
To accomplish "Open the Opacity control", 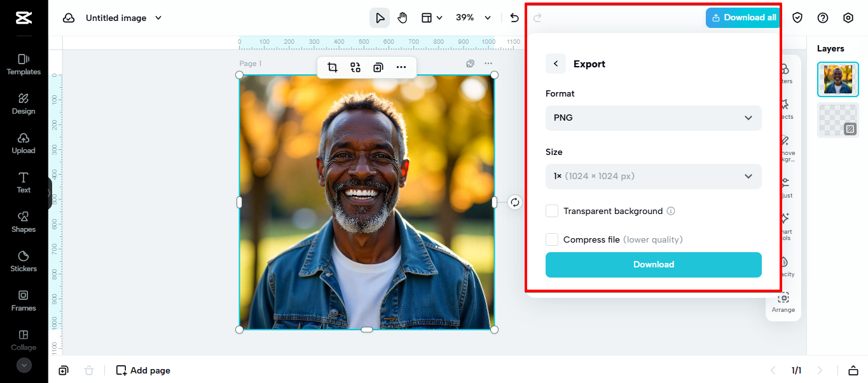I will tap(783, 265).
